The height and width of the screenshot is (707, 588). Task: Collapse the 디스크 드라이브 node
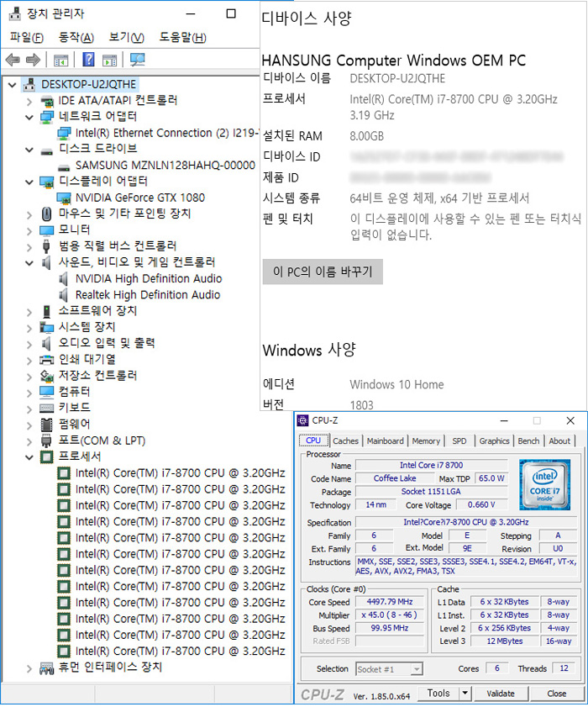[x=29, y=150]
